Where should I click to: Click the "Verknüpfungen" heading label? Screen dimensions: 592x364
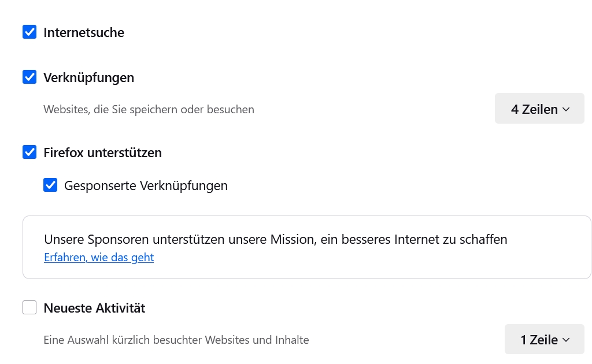pyautogui.click(x=88, y=77)
